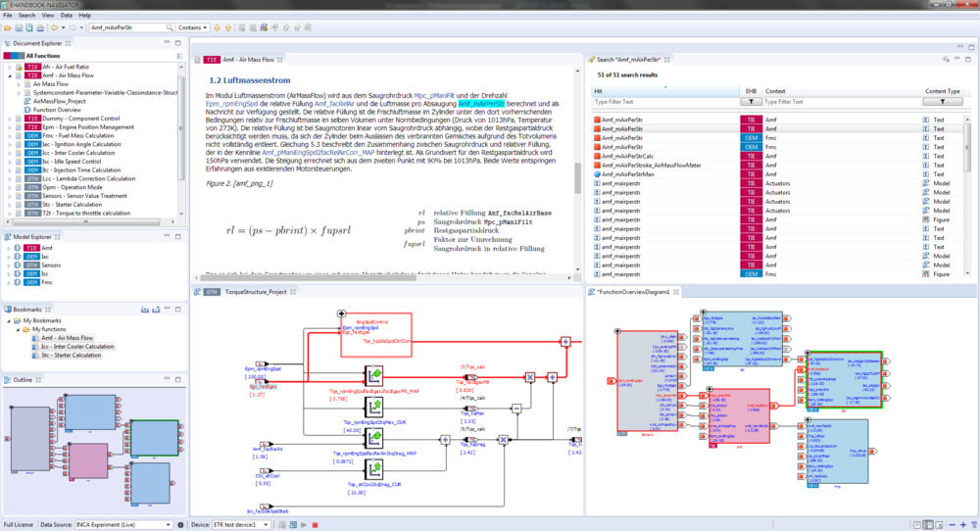Jump to previous search hit up arrow

(x=228, y=27)
